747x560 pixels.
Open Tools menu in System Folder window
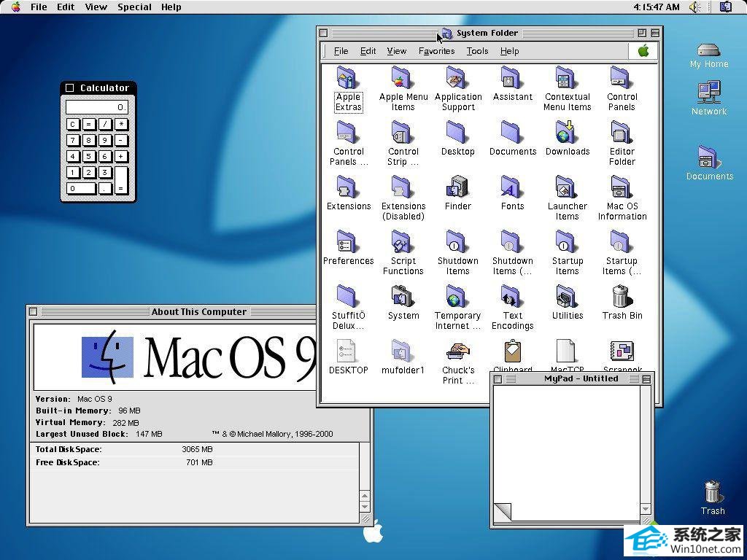pyautogui.click(x=477, y=51)
